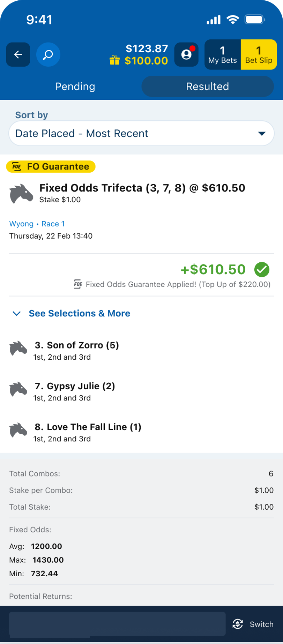Tap the horse icon beside Gypsy Julie
The image size is (283, 644).
[18, 389]
